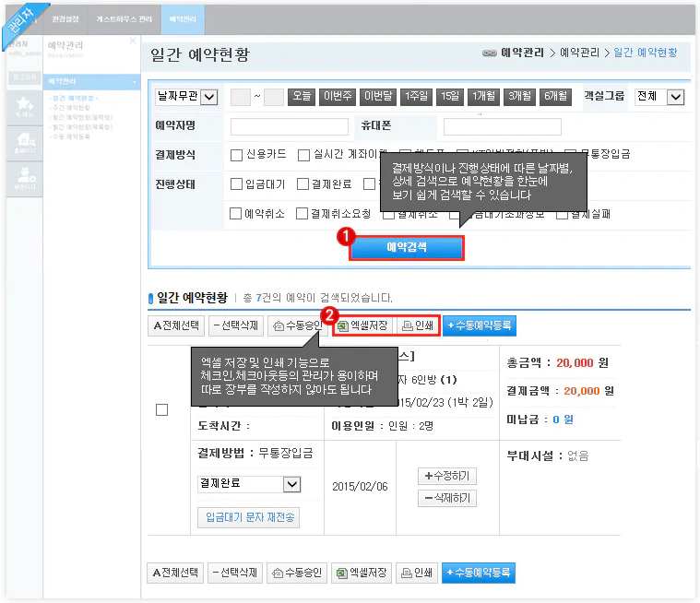The image size is (700, 603).
Task: Close the 예약관리 side panel with X
Action: pyautogui.click(x=133, y=41)
